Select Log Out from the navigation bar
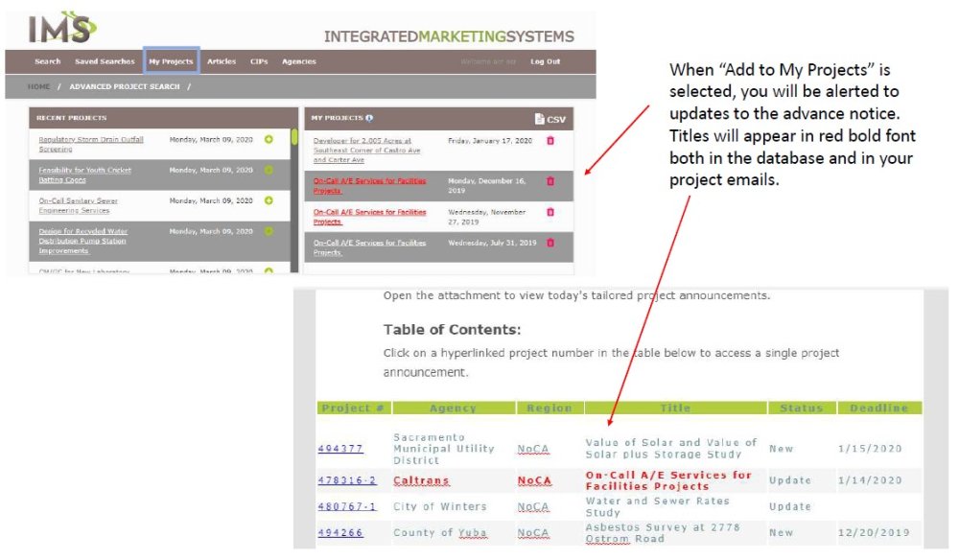Screen dimensions: 959x560 point(545,60)
